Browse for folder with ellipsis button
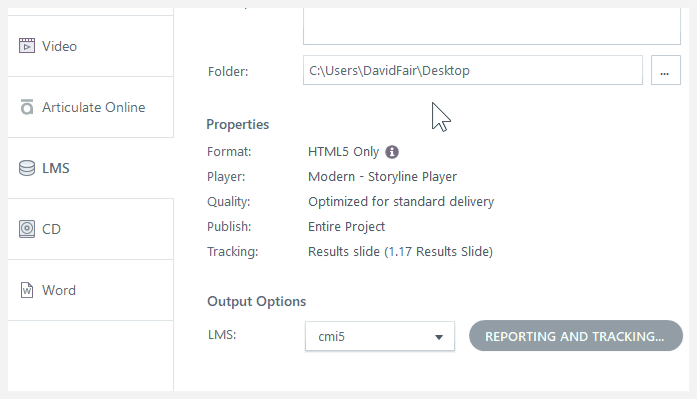697x399 pixels. (x=665, y=70)
